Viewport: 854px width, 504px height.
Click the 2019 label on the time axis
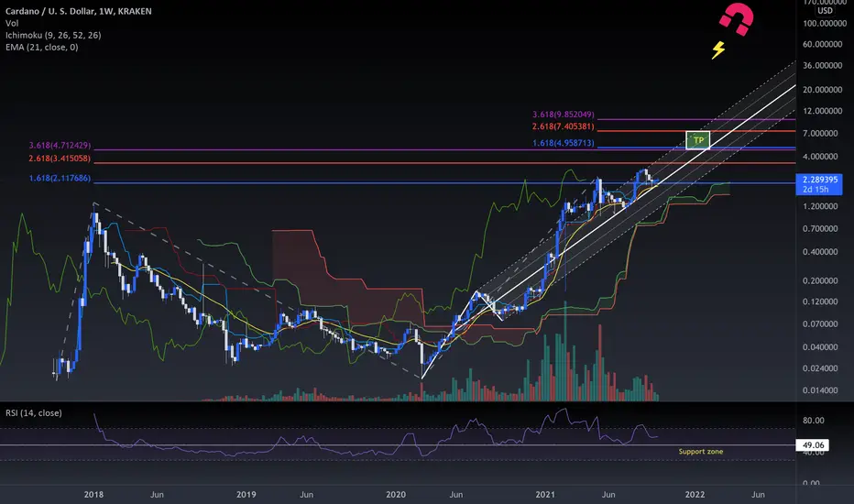tap(246, 495)
